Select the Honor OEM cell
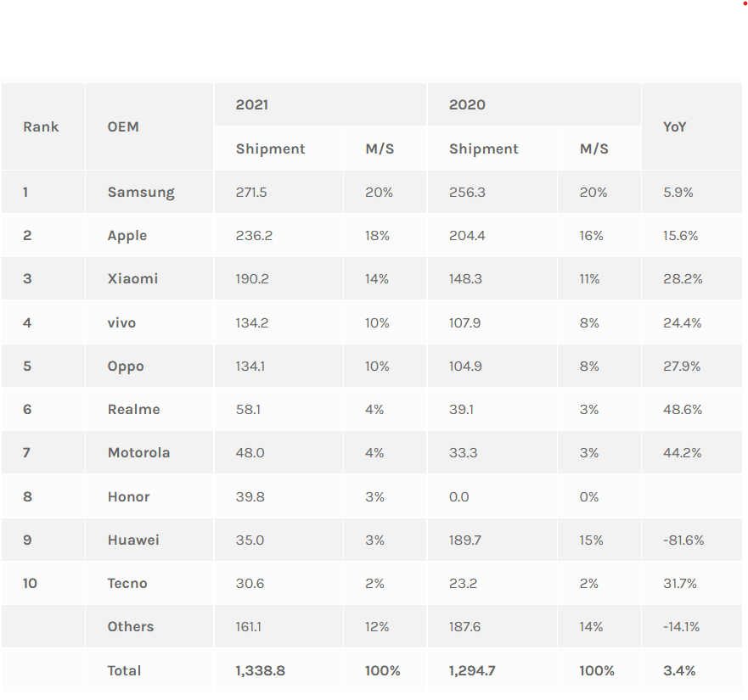 click(x=129, y=496)
